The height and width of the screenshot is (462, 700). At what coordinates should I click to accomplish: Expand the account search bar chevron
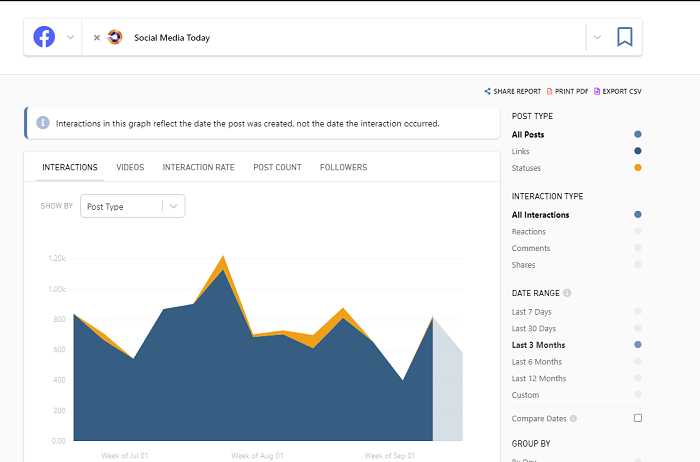click(597, 37)
